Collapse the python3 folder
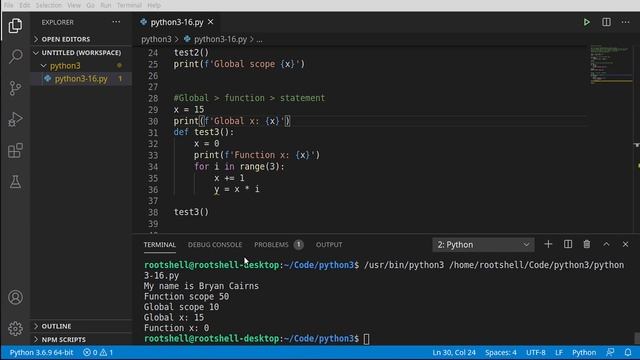 point(81,66)
